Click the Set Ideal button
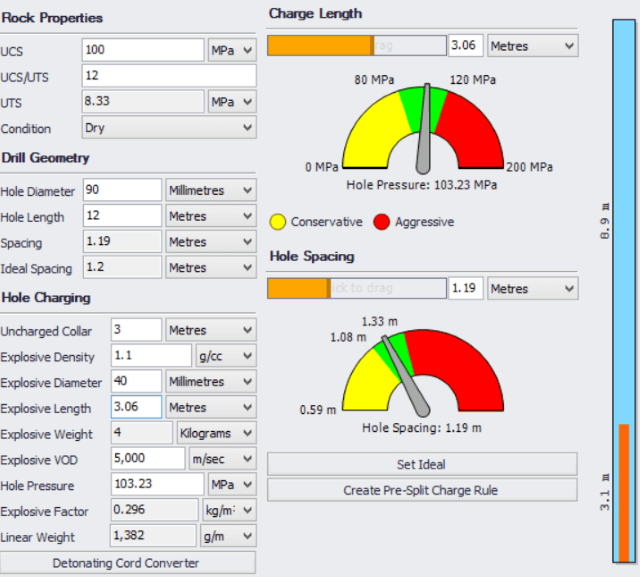The height and width of the screenshot is (577, 640). 422,464
